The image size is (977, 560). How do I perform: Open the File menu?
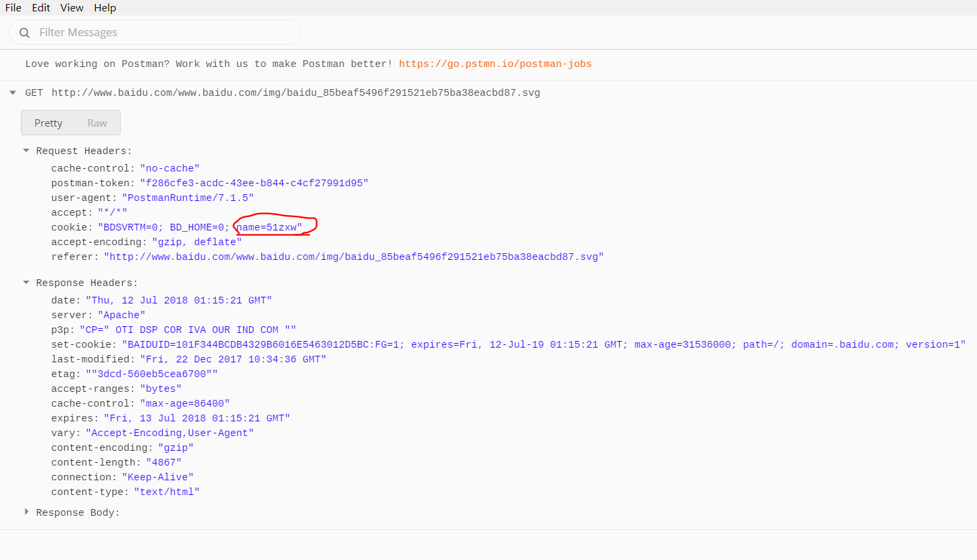pyautogui.click(x=13, y=7)
